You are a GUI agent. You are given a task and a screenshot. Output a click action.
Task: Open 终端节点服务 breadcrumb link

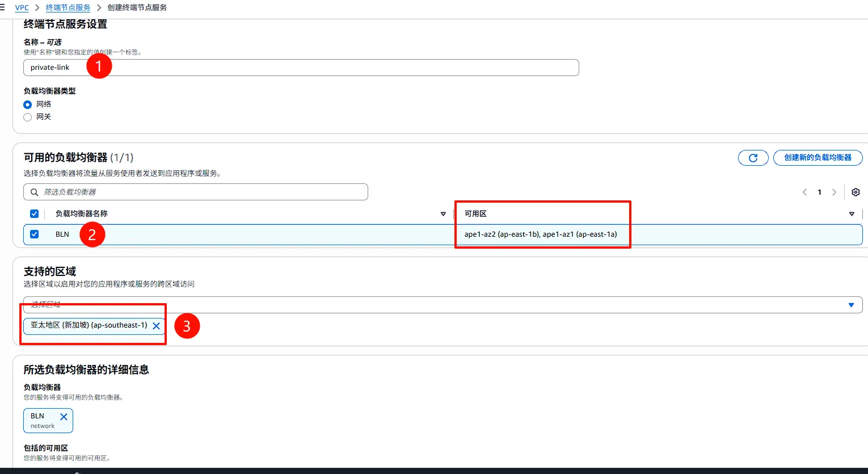(68, 7)
